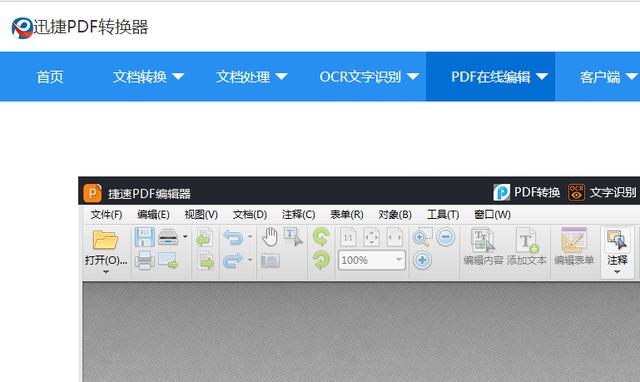
Task: Click the blue redo arrow
Action: (x=233, y=260)
